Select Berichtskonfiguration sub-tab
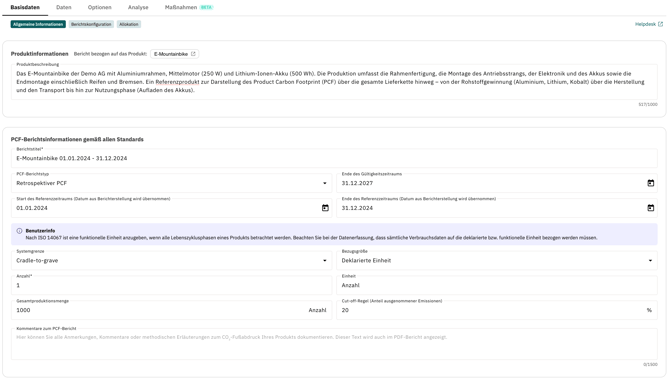670x382 pixels. (91, 24)
